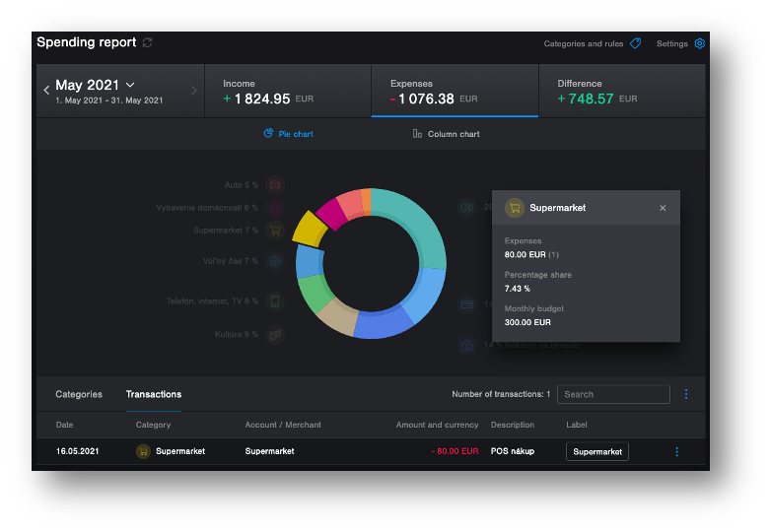Viewport: 771px width, 532px height.
Task: Switch to Pie chart view
Action: [x=288, y=134]
